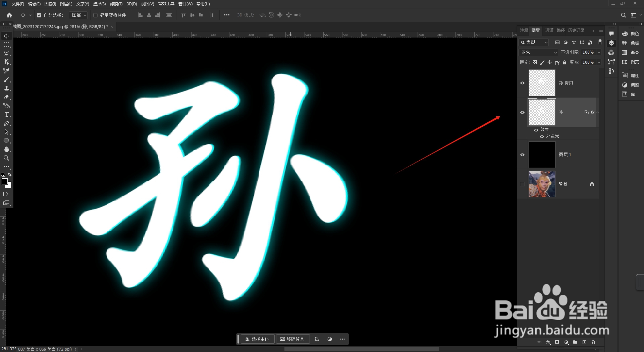Click the 移除背景 button
Viewport: 644px width, 352px height.
pyautogui.click(x=293, y=339)
